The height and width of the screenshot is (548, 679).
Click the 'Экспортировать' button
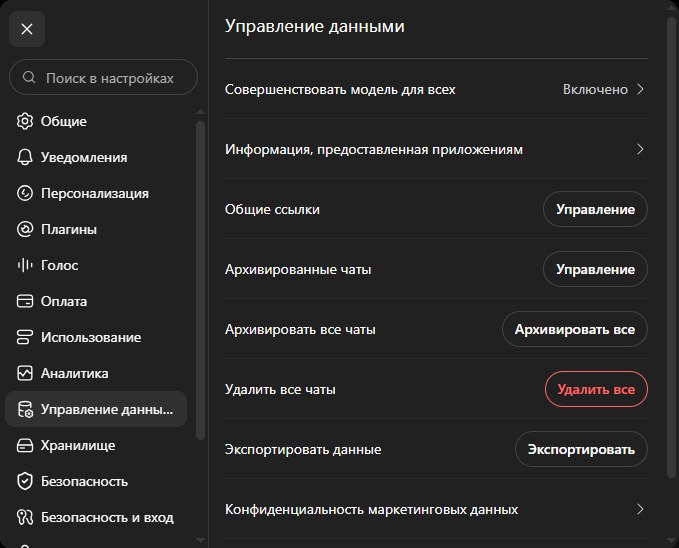581,449
